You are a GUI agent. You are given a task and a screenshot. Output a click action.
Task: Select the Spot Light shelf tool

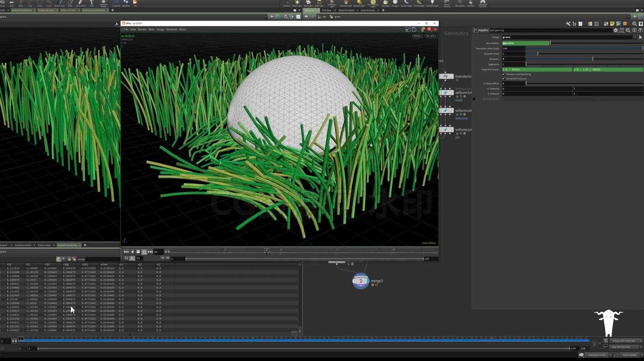coord(308,4)
